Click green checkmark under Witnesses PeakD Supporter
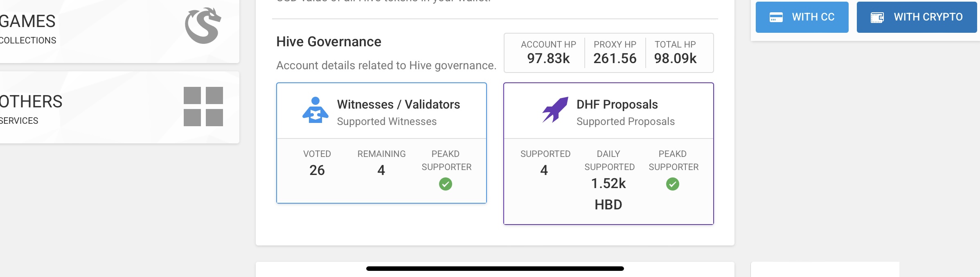Screen dimensions: 980x277 446,184
